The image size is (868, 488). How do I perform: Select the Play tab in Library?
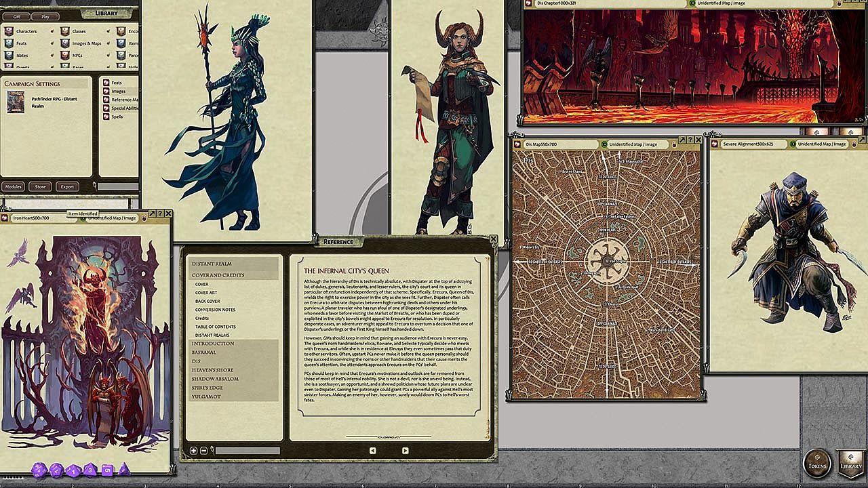pyautogui.click(x=45, y=16)
